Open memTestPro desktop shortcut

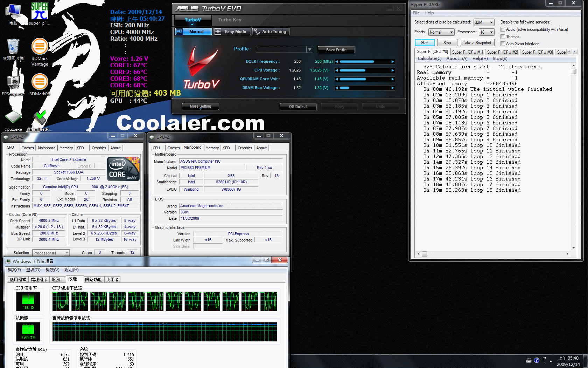40,121
